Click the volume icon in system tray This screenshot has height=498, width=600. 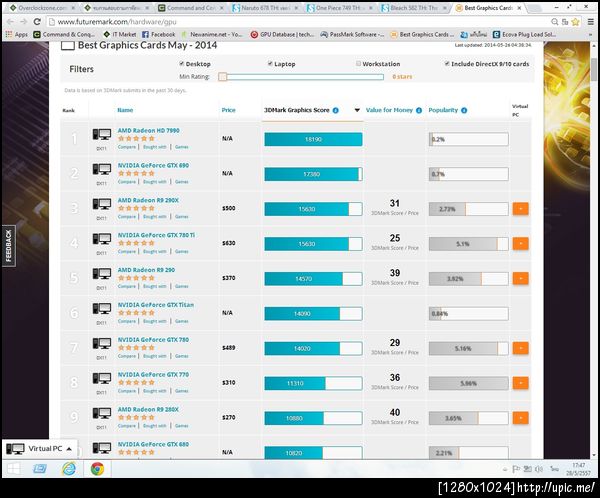click(x=538, y=469)
